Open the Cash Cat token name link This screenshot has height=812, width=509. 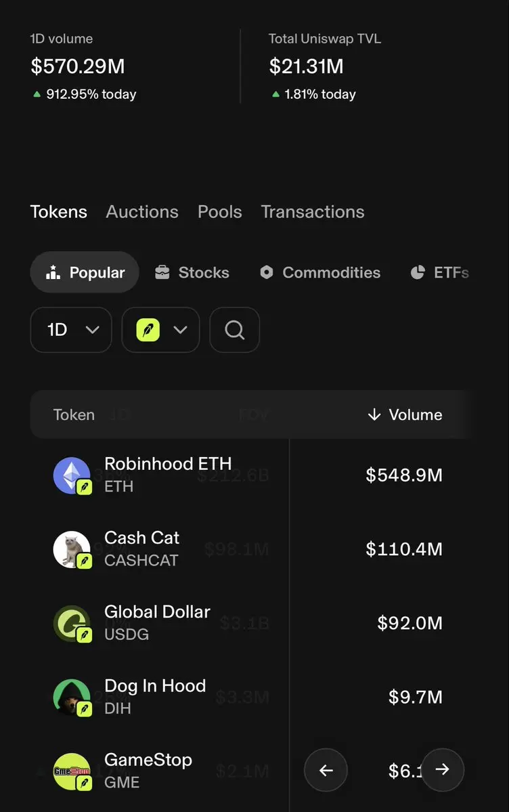[x=142, y=538]
